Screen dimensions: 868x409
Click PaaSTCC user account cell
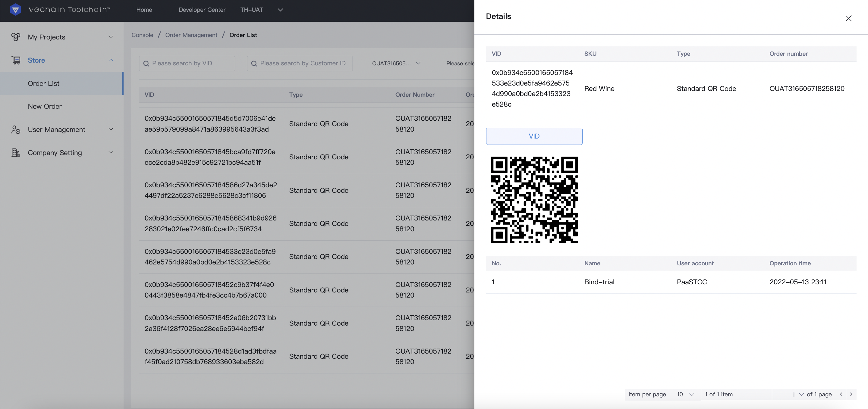tap(692, 282)
